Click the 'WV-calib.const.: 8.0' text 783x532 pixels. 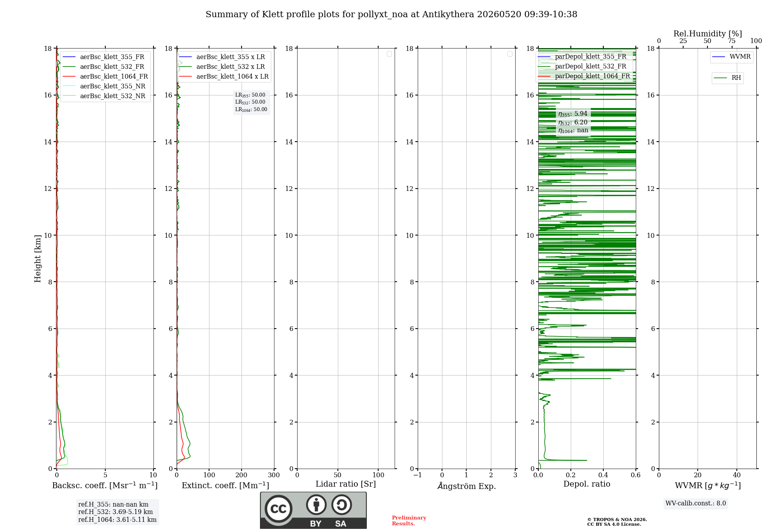696,503
